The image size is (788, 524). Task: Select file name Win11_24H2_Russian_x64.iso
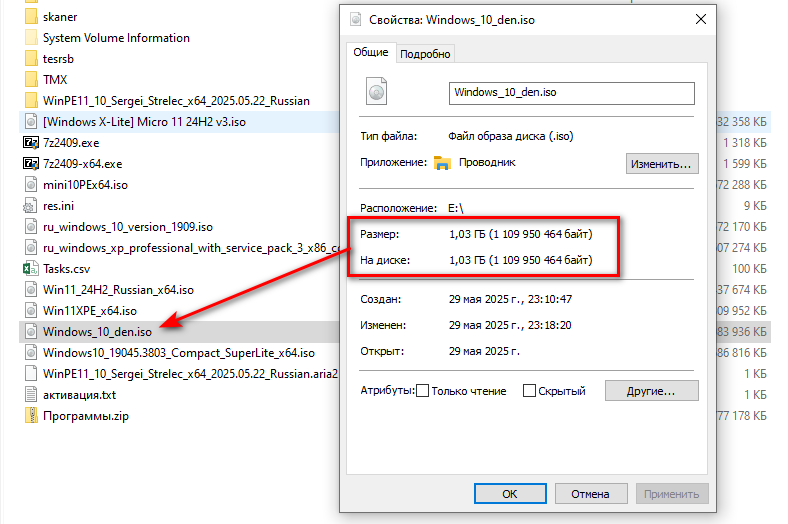pos(119,290)
